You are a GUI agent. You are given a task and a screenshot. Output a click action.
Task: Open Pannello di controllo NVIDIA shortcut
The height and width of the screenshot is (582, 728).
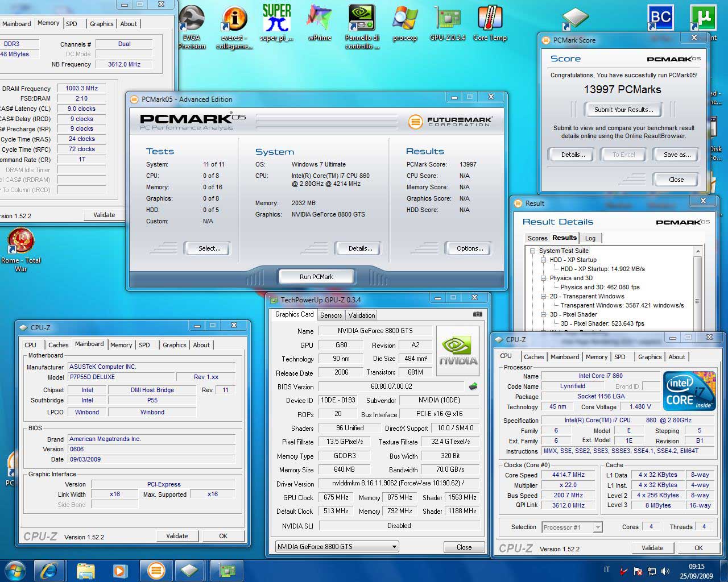coord(362,27)
